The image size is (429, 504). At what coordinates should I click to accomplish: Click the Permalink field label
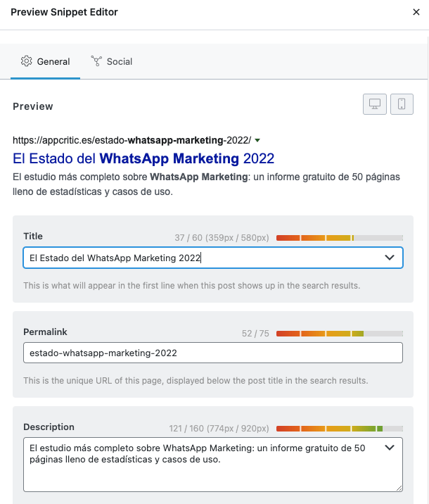(45, 332)
